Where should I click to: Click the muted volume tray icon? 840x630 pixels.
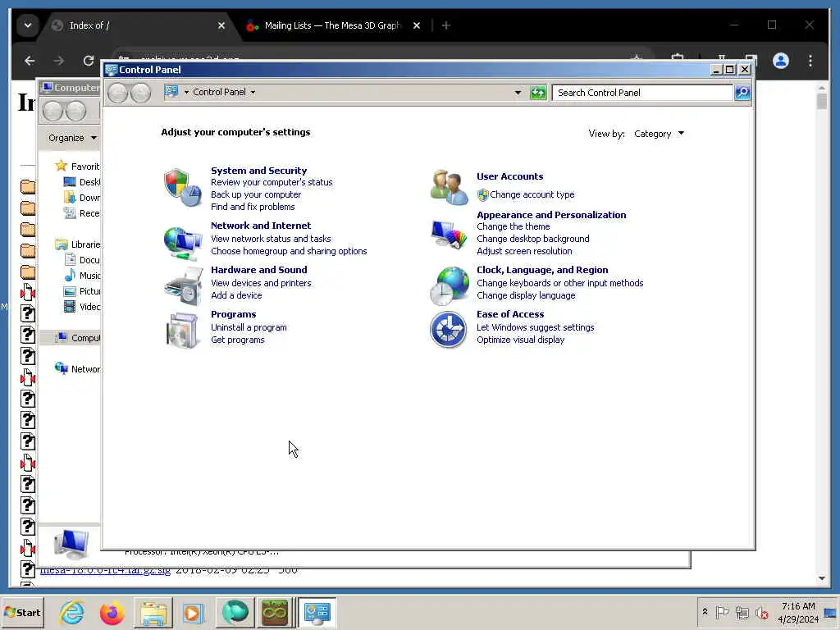coord(761,612)
